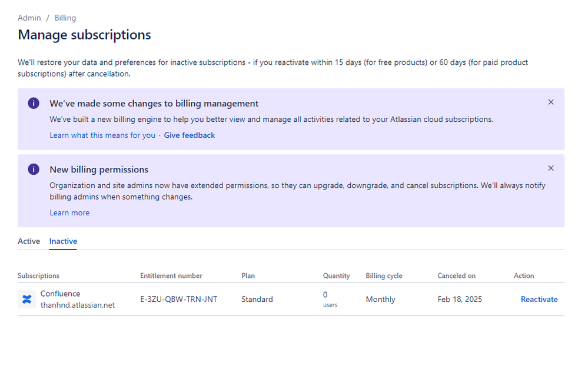Screen dimensions: 588x392
Task: Click the Feb 18, 2025 cancellation date
Action: coord(459,299)
